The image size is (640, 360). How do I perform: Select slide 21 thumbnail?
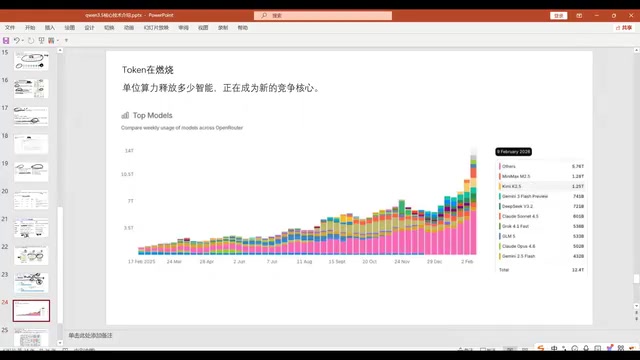[31, 227]
